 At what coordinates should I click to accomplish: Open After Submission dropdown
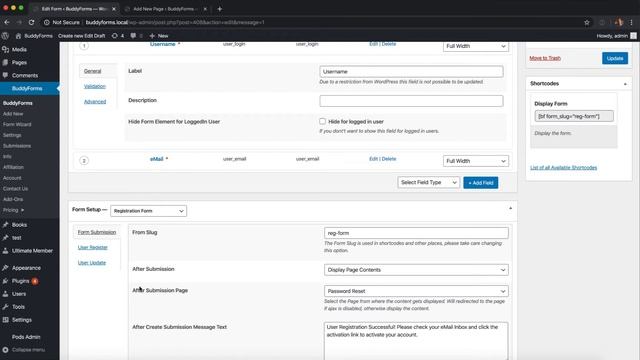(x=416, y=270)
